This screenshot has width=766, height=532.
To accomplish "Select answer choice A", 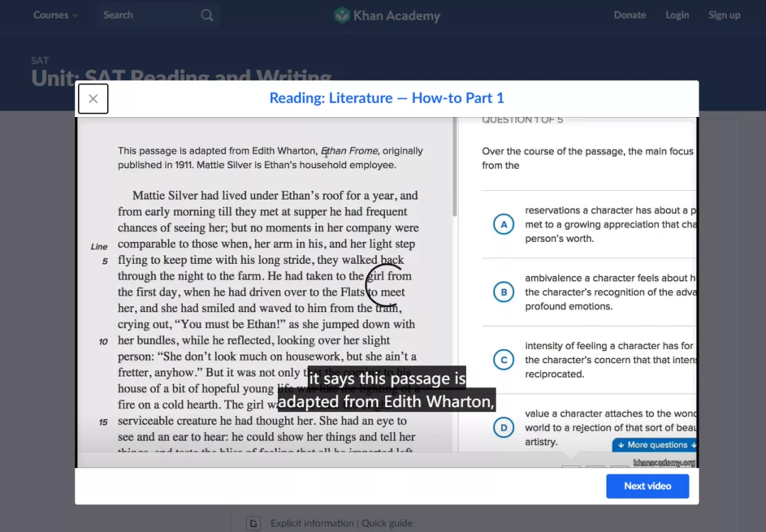I will click(x=503, y=224).
